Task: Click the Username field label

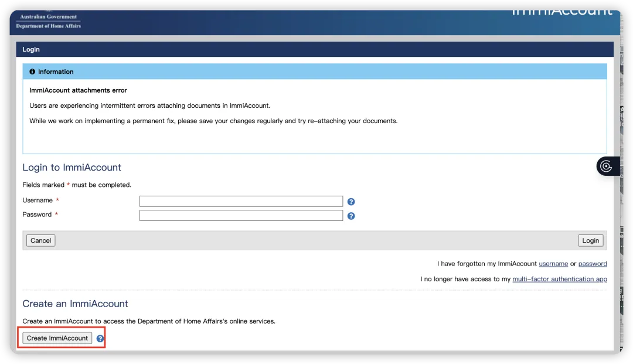Action: click(x=38, y=200)
